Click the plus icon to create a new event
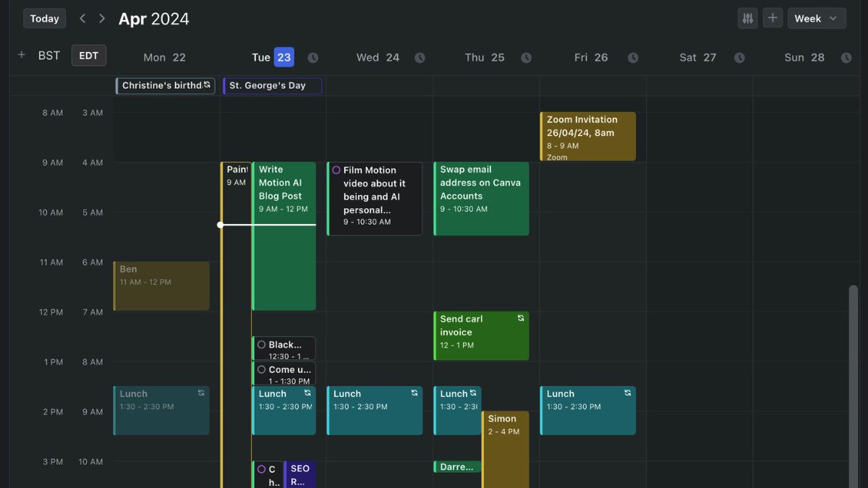The width and height of the screenshot is (868, 488). [773, 17]
